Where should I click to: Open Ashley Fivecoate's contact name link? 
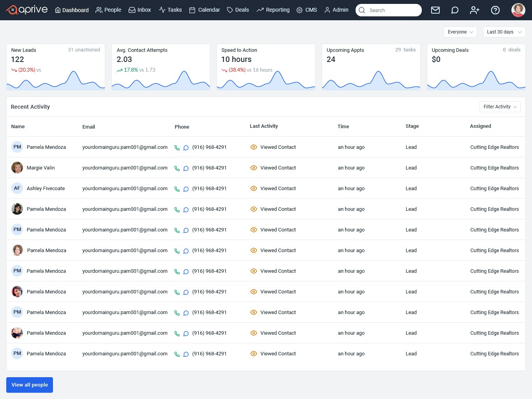pyautogui.click(x=46, y=189)
